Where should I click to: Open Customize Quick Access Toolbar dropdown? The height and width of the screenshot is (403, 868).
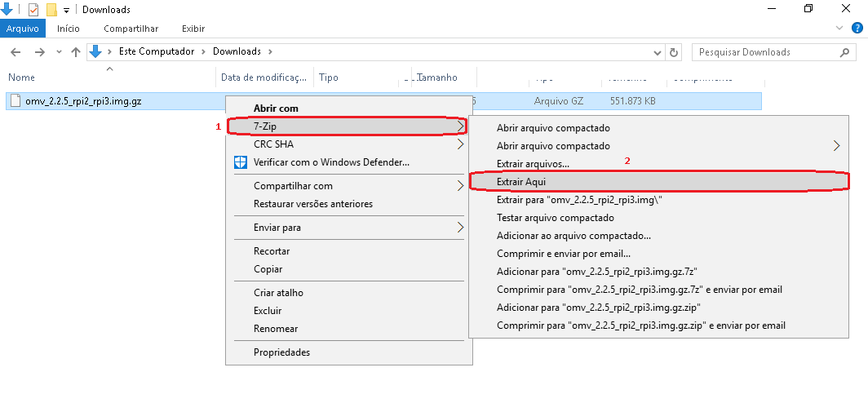(x=66, y=10)
